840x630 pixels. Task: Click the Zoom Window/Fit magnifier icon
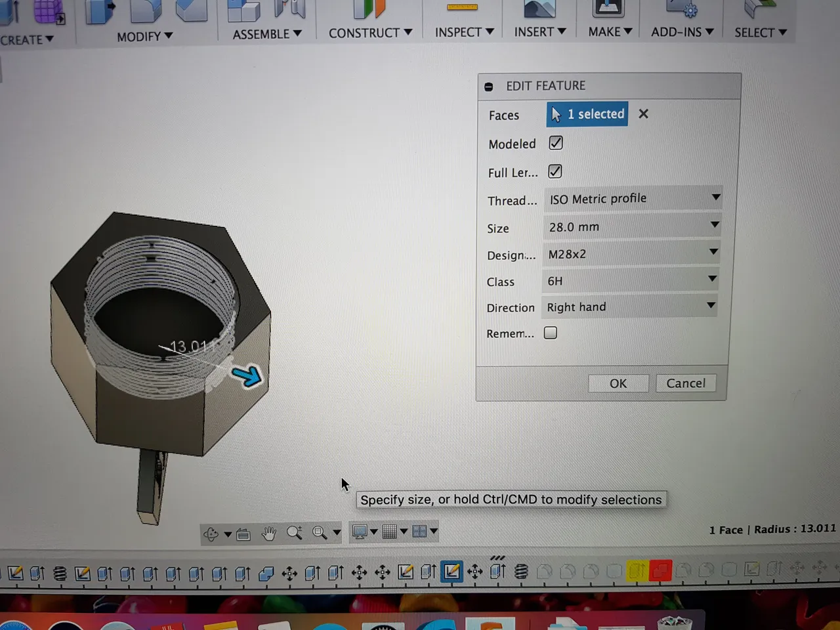[x=320, y=533]
